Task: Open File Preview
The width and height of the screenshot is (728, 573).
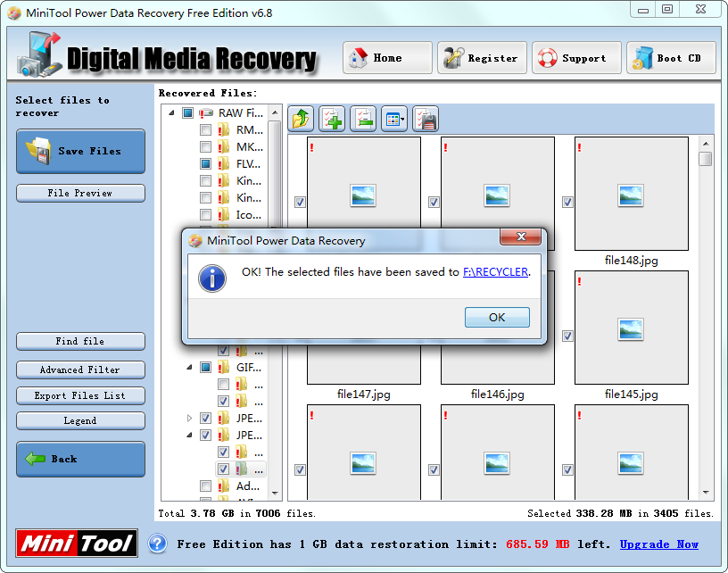Action: 81,193
